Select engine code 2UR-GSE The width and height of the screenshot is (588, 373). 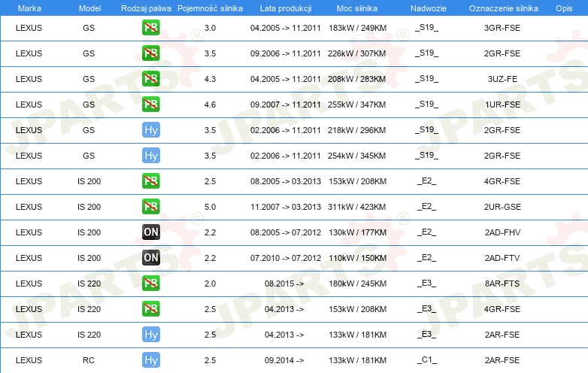click(x=502, y=207)
